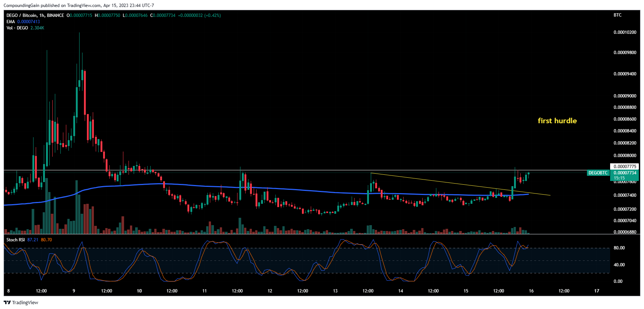Select the DEGOBTC symbol price tag

point(598,173)
